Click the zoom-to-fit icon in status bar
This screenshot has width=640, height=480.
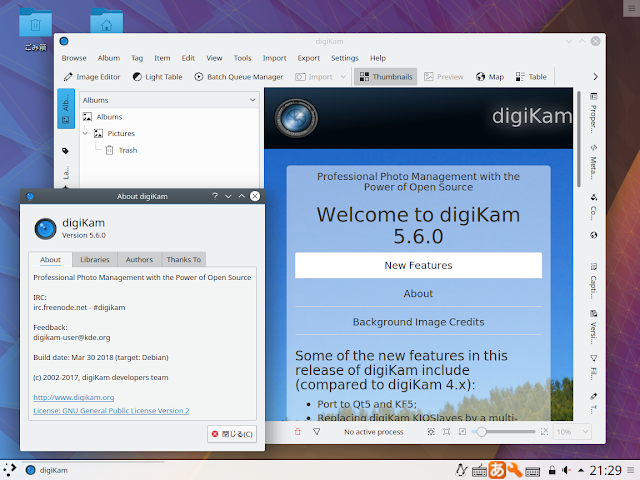click(431, 431)
